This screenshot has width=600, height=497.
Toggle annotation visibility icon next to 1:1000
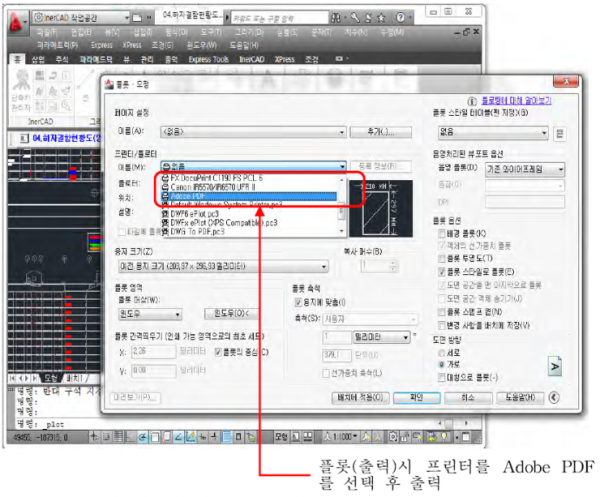click(x=367, y=437)
